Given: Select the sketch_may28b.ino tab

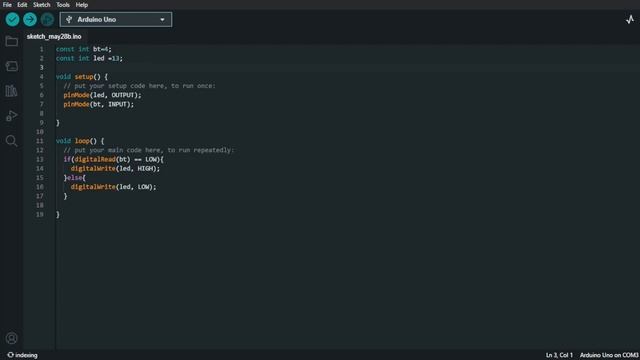Looking at the screenshot, I should [54, 36].
